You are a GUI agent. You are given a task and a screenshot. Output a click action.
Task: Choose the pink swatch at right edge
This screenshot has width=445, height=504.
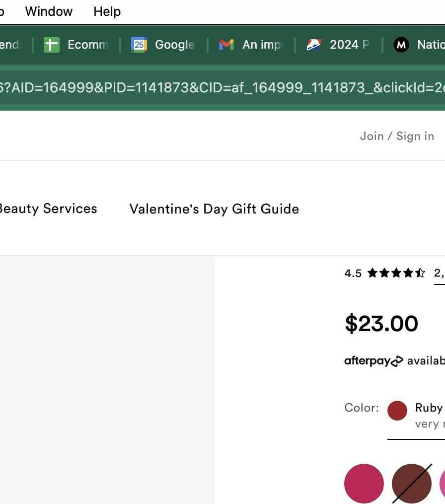point(442,484)
